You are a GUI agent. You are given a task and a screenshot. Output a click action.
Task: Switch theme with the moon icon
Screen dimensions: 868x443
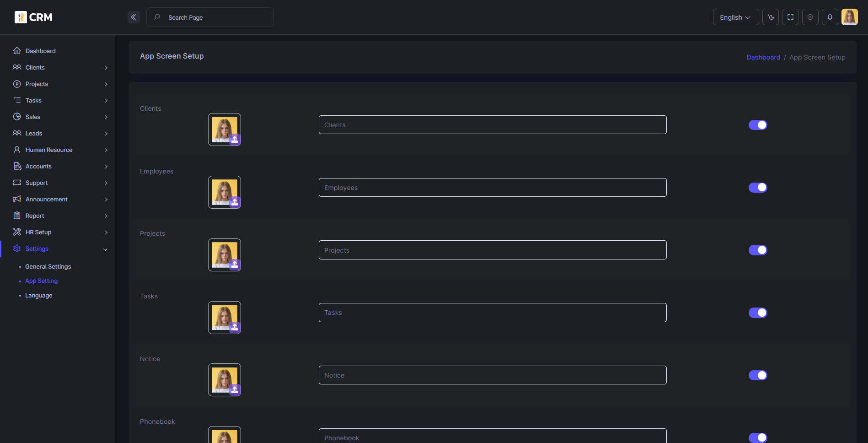[771, 17]
